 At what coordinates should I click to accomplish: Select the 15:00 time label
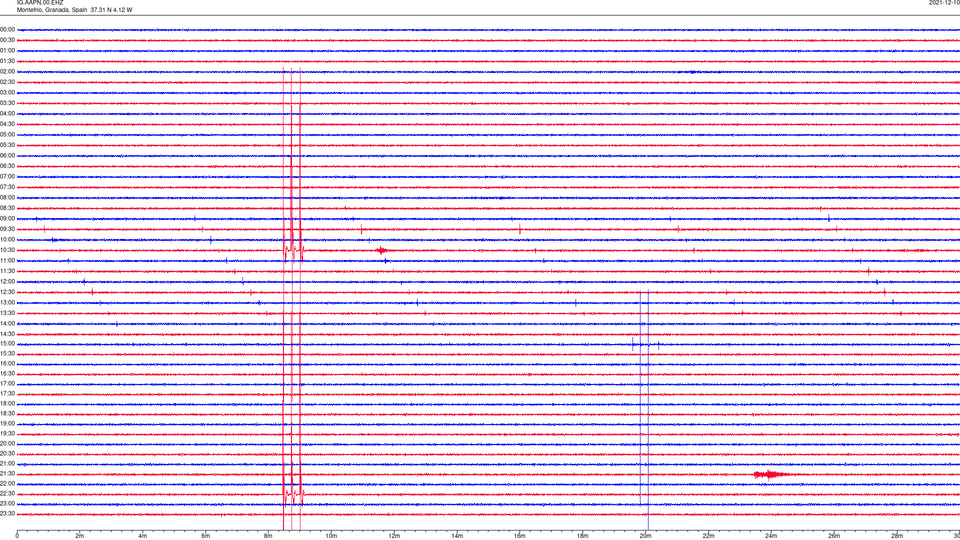pos(7,343)
